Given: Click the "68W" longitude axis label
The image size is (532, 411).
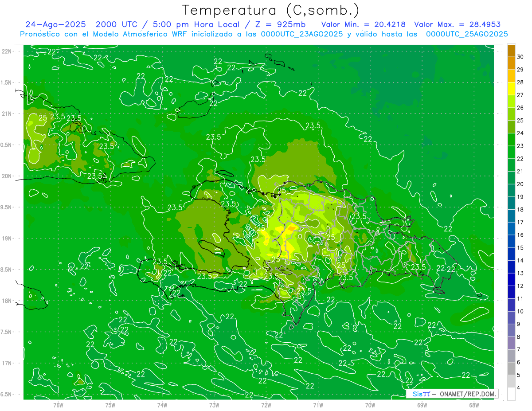Looking at the screenshot, I should 474,405.
